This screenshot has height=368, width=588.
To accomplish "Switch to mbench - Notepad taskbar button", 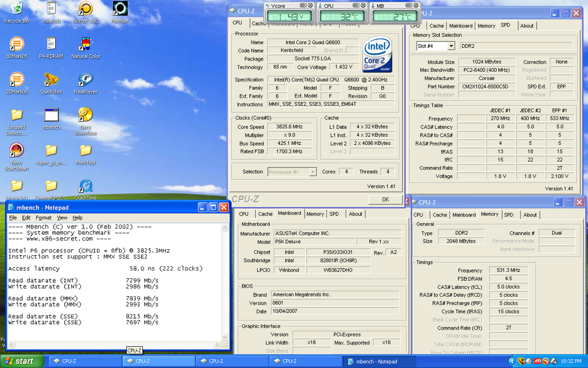I will pos(378,361).
